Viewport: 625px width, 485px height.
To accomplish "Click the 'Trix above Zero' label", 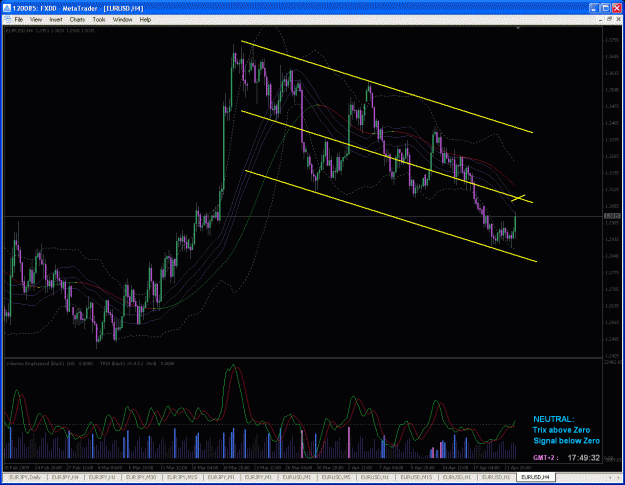I will click(561, 430).
